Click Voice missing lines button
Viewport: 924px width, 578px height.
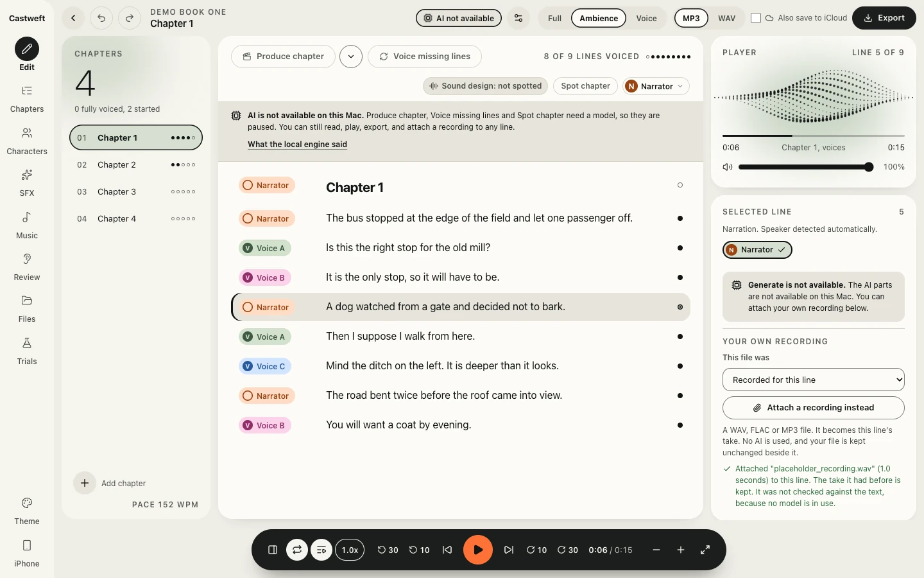coord(425,57)
